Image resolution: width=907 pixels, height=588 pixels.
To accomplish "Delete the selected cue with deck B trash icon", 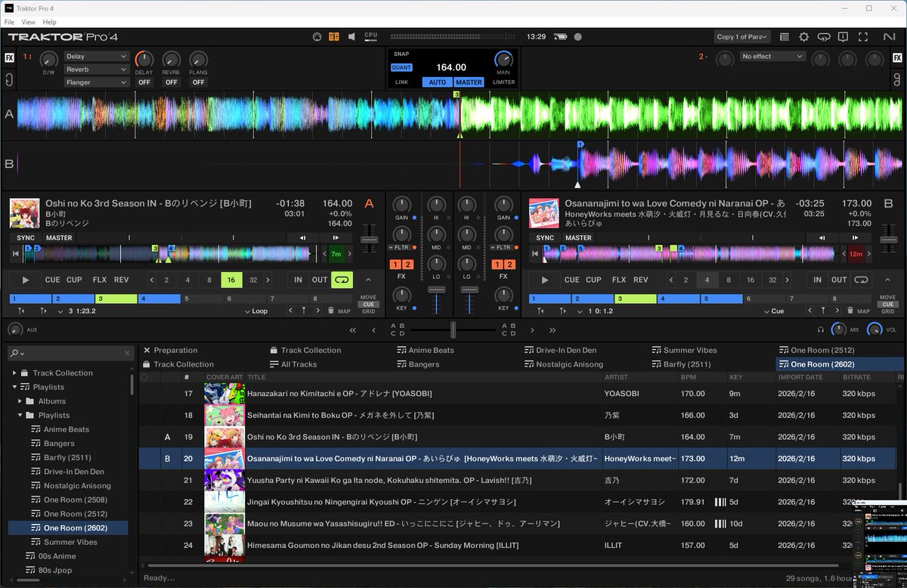I will coord(849,311).
